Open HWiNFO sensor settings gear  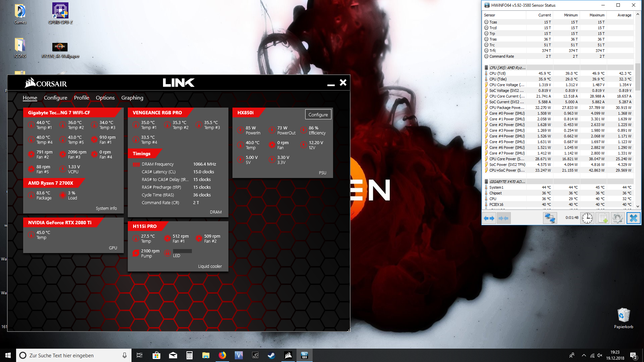(618, 218)
